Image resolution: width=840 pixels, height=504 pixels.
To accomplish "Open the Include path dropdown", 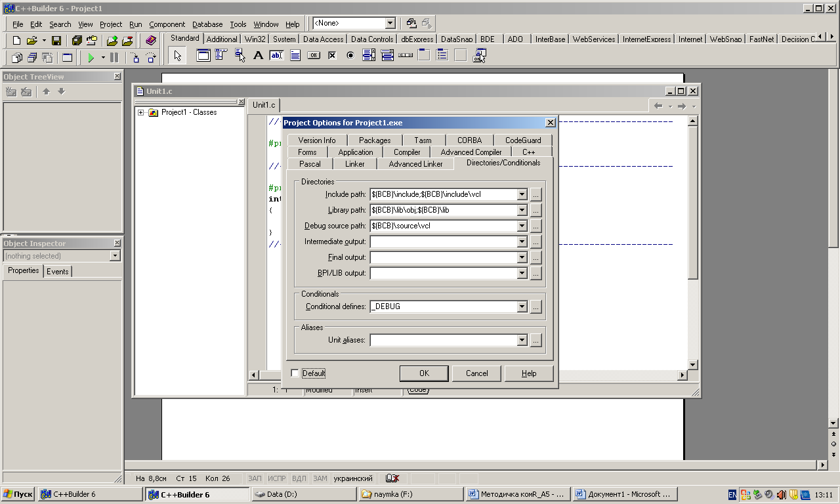I will click(522, 194).
